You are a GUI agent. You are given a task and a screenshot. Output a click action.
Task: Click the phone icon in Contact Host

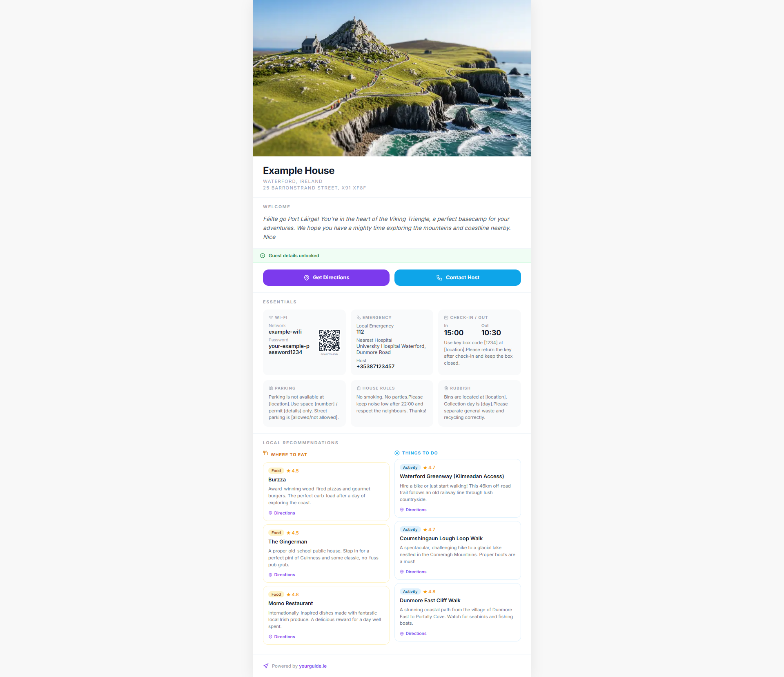pos(439,278)
